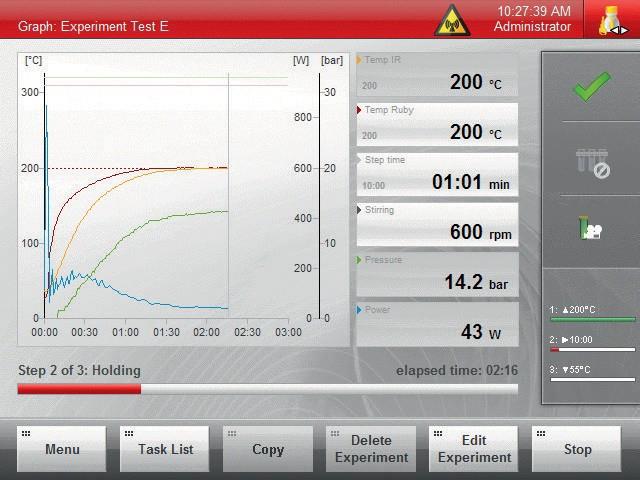Select the Power readout panel
This screenshot has width=640, height=480.
pos(437,326)
